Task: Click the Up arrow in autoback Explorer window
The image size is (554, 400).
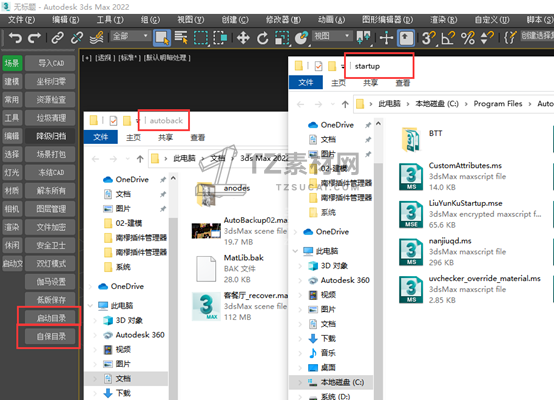Action: point(140,159)
